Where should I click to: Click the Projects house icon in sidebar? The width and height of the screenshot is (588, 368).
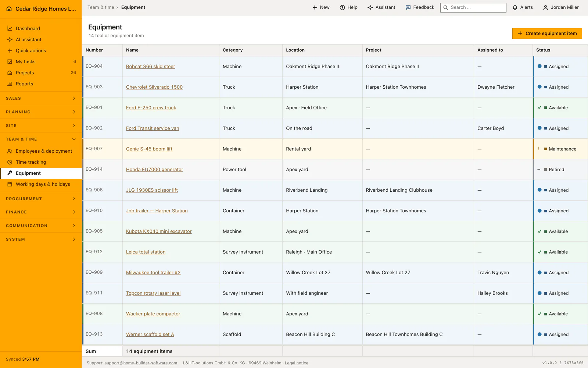10,73
